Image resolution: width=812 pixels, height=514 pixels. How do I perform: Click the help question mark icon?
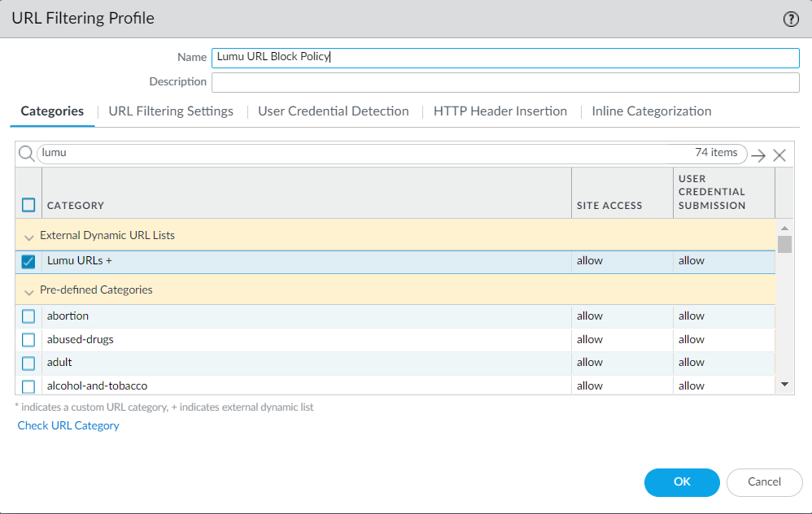click(x=791, y=20)
